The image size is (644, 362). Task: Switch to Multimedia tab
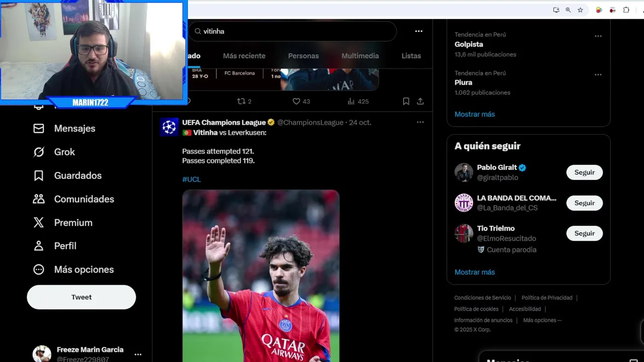click(x=360, y=56)
